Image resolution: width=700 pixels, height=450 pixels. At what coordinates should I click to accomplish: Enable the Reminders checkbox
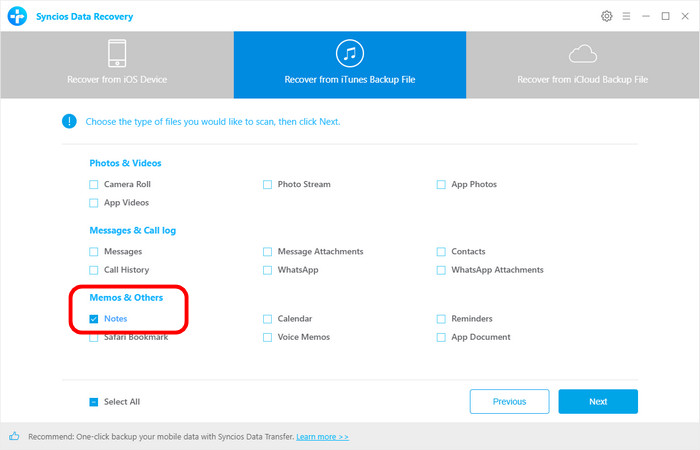(441, 319)
